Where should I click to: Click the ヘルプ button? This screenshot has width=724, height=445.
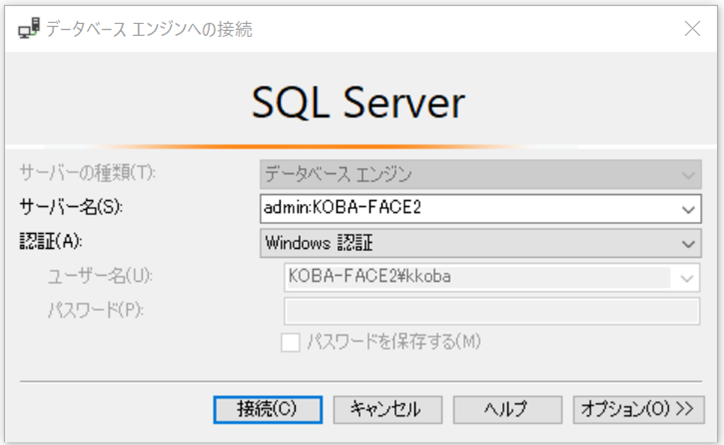pos(507,409)
